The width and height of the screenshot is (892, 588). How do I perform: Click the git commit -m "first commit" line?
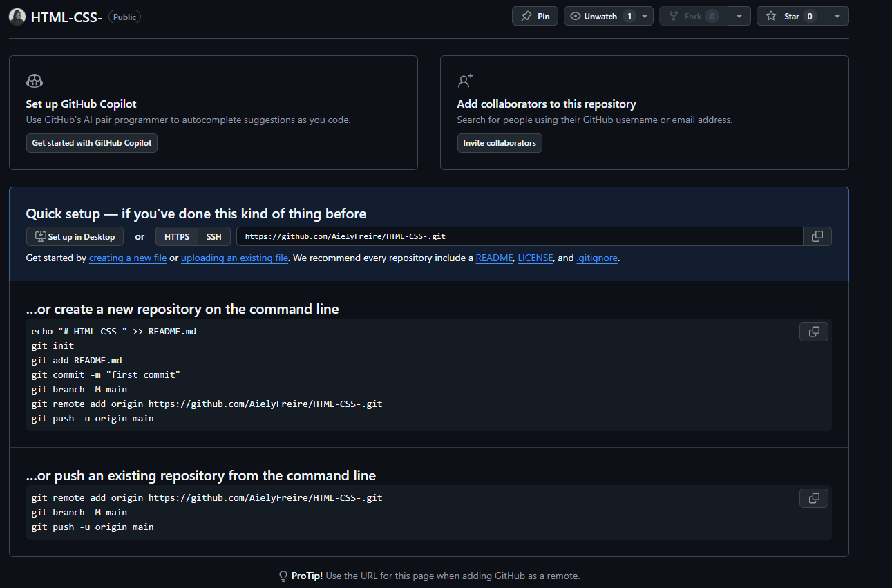pos(106,374)
